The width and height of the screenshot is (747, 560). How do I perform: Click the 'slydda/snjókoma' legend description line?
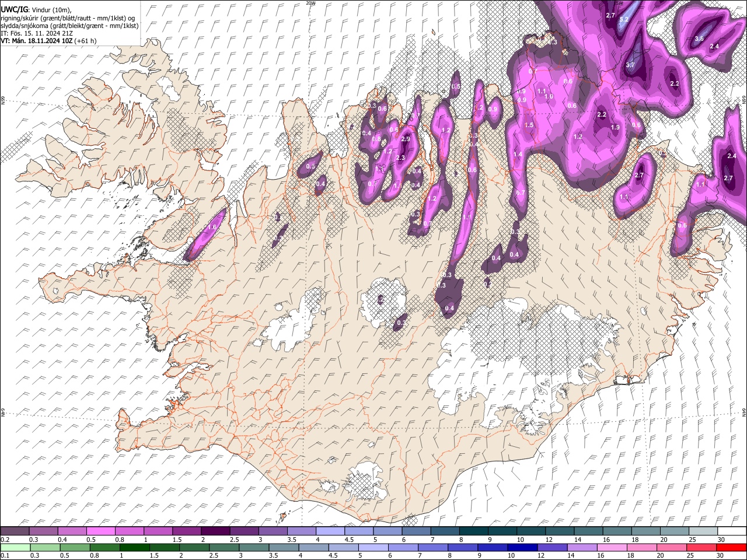tap(69, 26)
